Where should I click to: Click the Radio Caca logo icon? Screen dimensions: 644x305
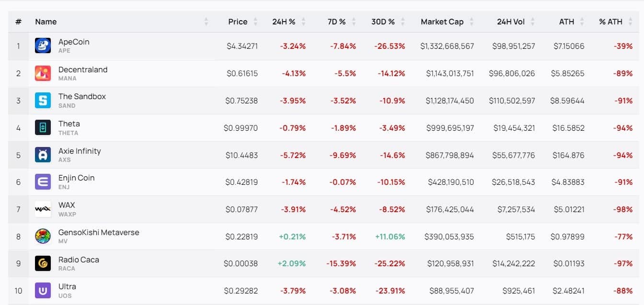(x=43, y=263)
